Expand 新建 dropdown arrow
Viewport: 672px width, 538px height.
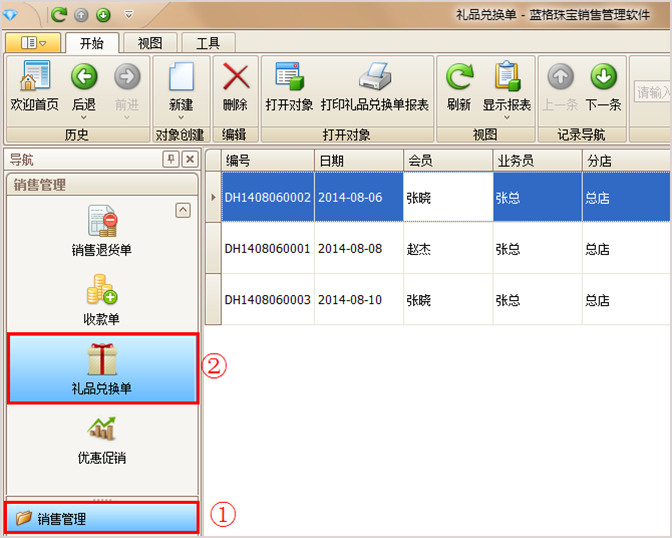[x=181, y=117]
